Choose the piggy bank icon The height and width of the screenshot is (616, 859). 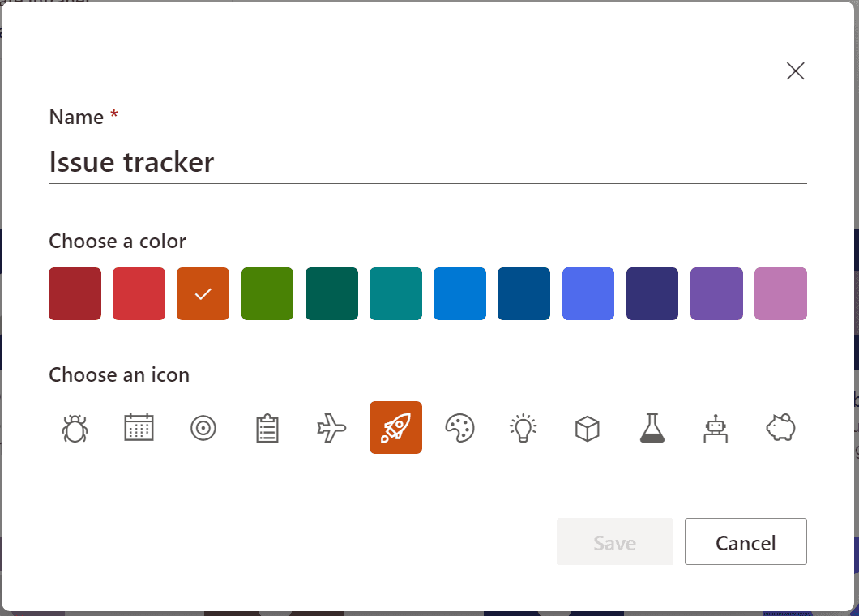coord(780,427)
